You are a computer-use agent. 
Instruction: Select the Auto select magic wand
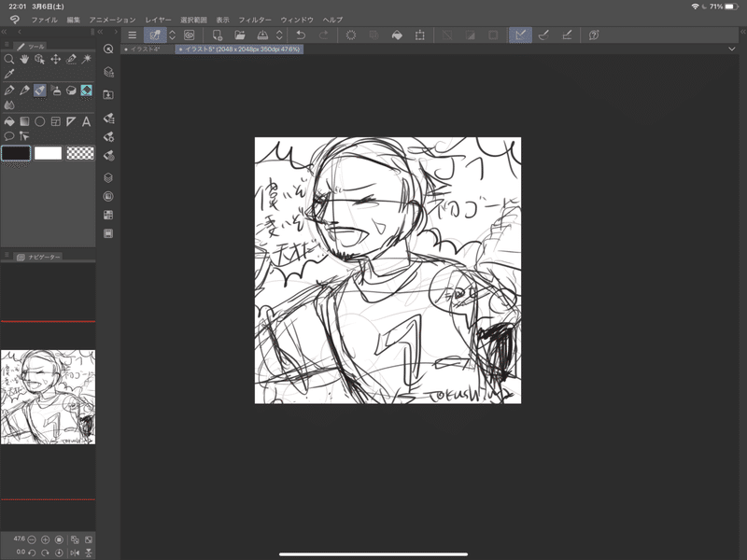pyautogui.click(x=86, y=59)
